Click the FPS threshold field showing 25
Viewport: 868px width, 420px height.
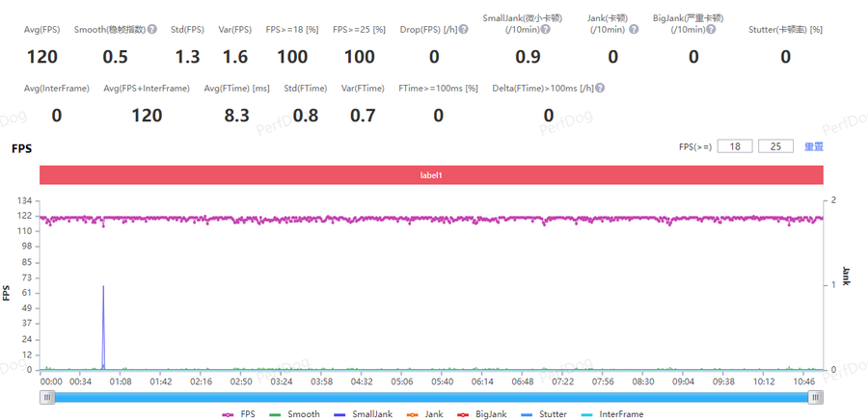click(x=775, y=146)
